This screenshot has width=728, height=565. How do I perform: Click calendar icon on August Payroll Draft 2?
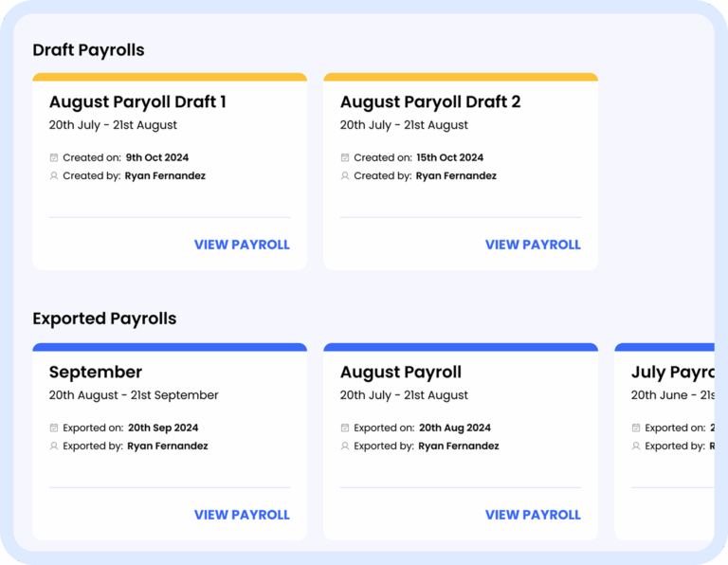[x=345, y=157]
